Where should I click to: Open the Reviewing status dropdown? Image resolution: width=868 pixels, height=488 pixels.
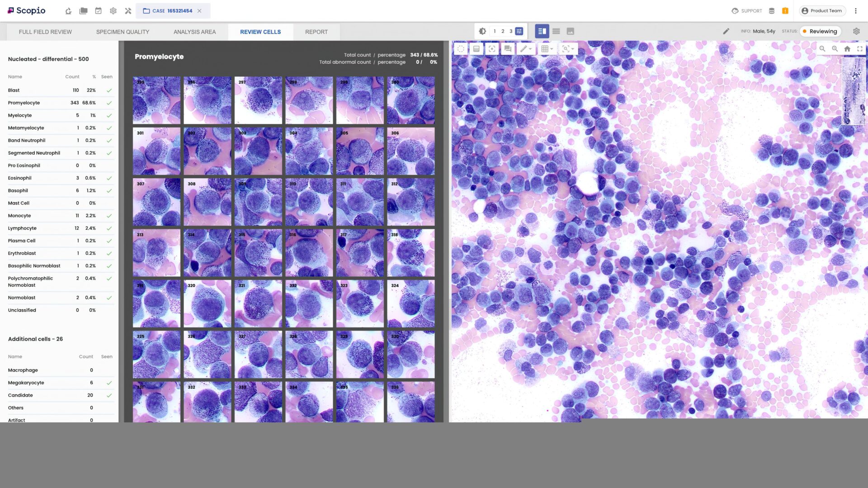click(x=820, y=31)
